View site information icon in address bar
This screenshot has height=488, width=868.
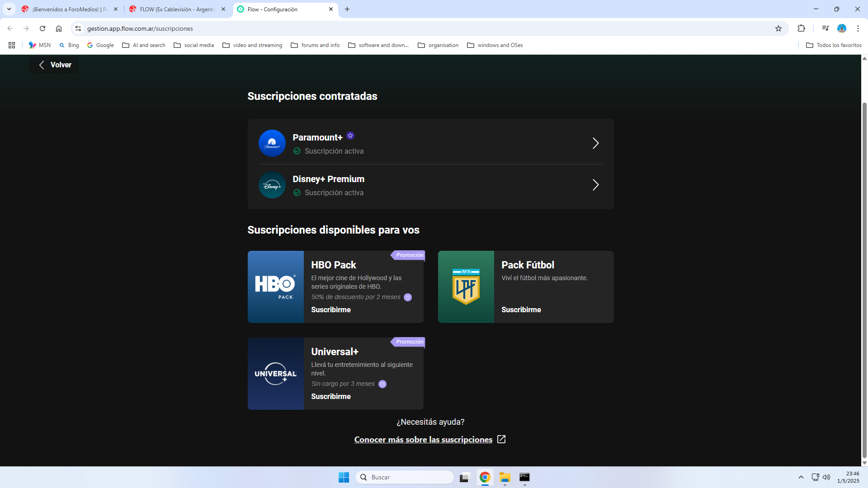click(x=78, y=28)
